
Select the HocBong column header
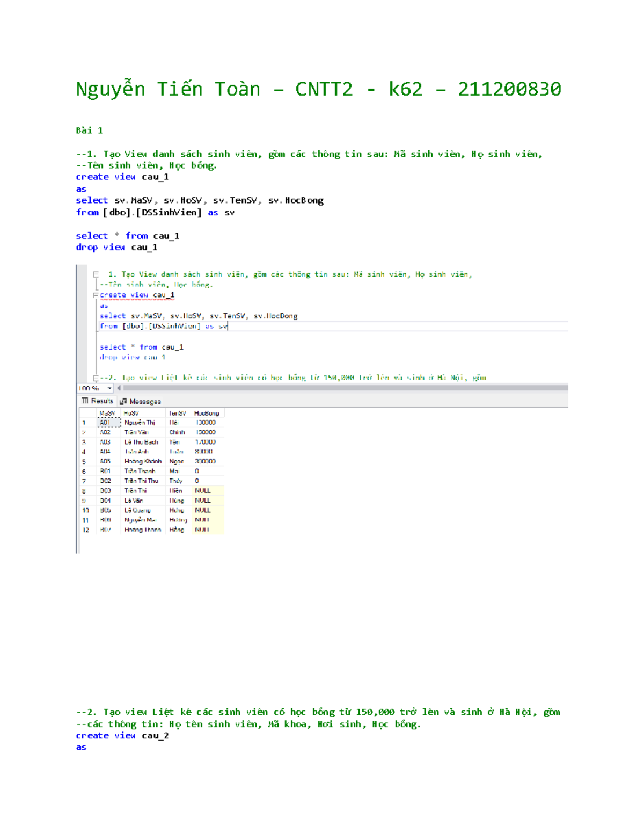point(207,413)
